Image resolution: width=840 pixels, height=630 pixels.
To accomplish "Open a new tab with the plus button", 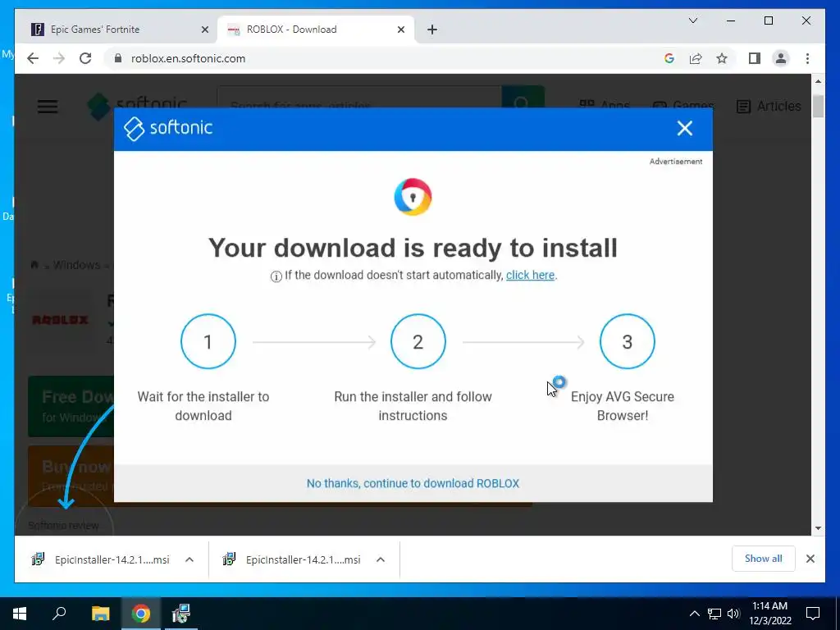I will tap(432, 30).
